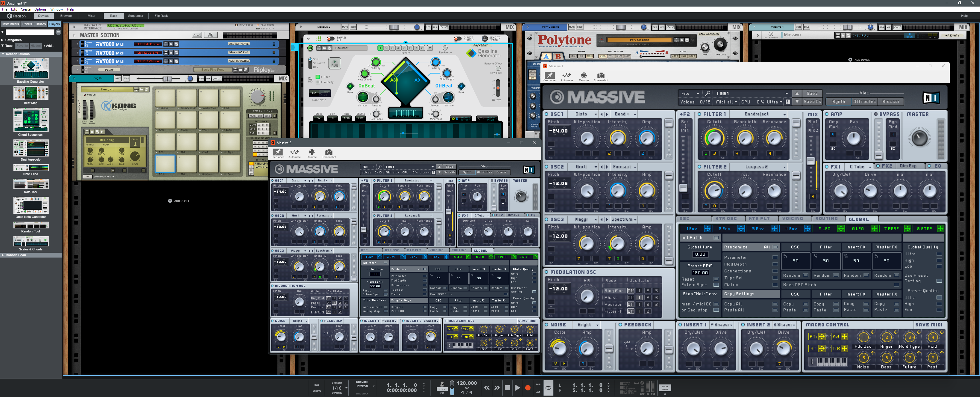
Task: Toggle Extern Sync checkbox in Massive 1
Action: coord(716,285)
